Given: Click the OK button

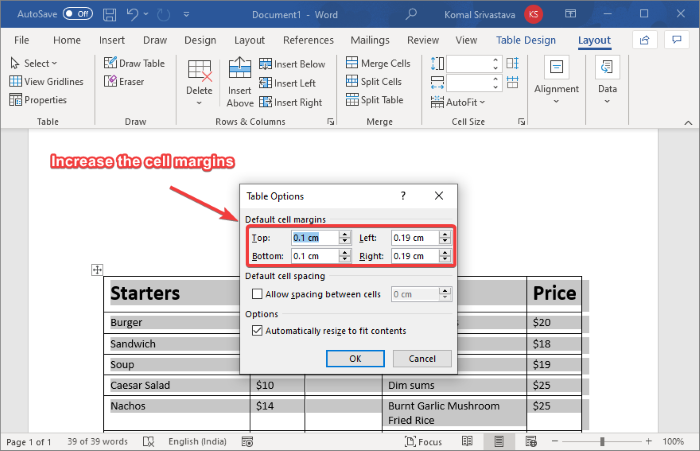Looking at the screenshot, I should coord(355,359).
